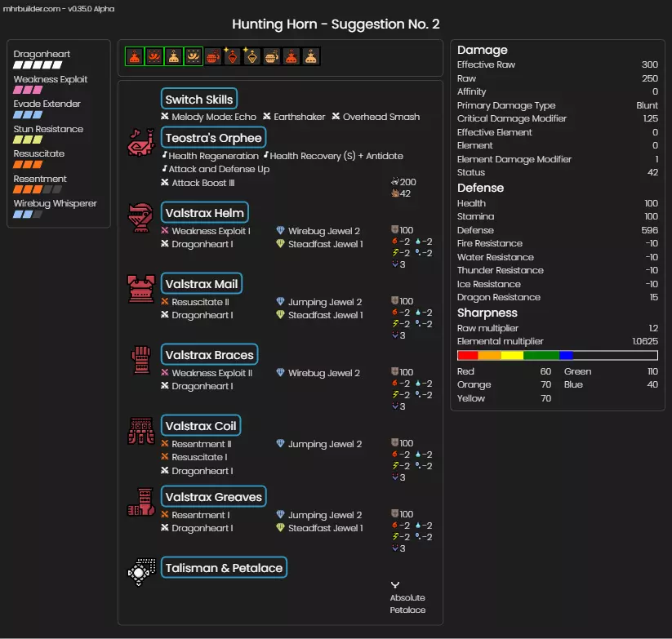
Task: Click the Jumping Jewel 2 gem on Valstrax Coil
Action: [x=280, y=444]
